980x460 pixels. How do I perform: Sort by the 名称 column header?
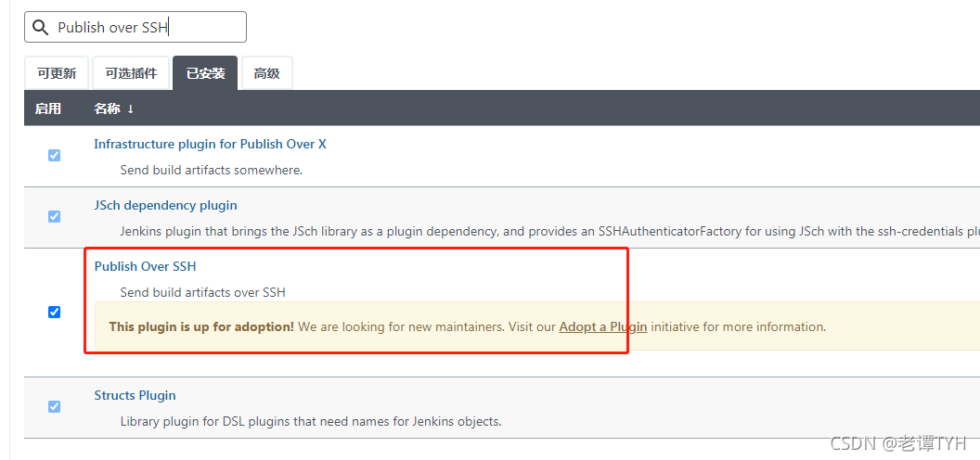(x=114, y=109)
